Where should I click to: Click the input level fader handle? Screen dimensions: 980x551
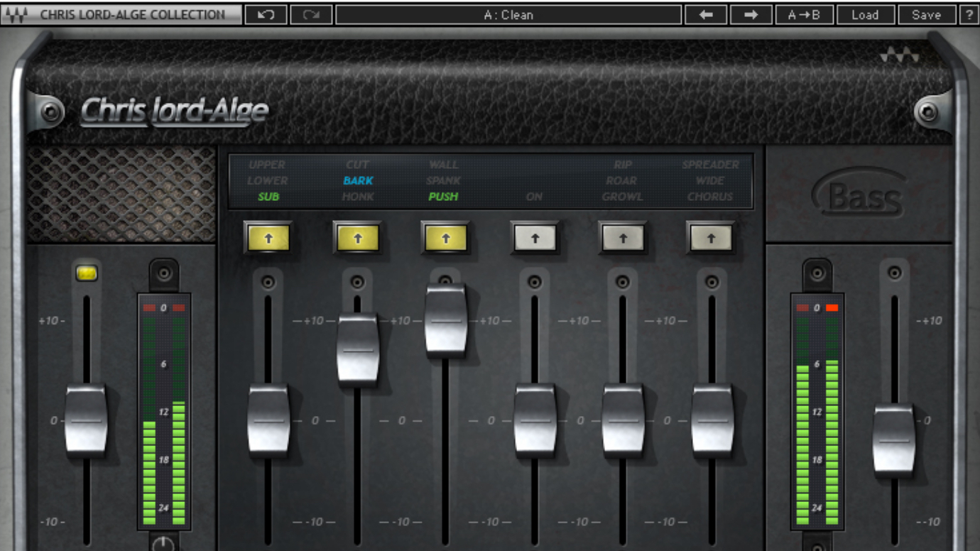86,420
